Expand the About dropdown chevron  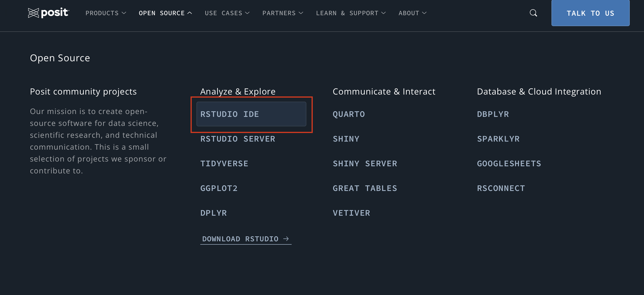(424, 13)
